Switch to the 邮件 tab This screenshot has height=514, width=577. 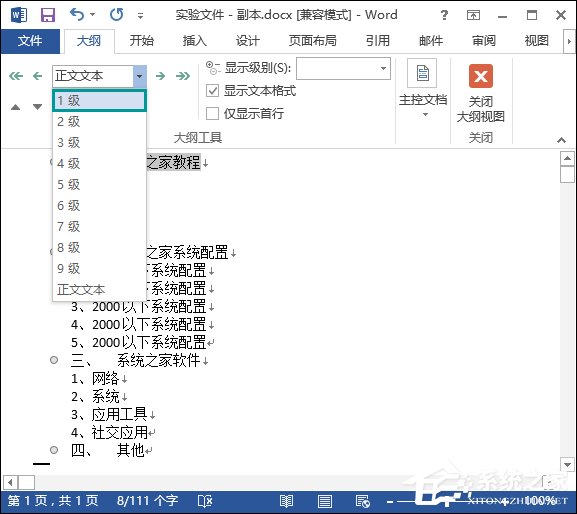(x=431, y=40)
